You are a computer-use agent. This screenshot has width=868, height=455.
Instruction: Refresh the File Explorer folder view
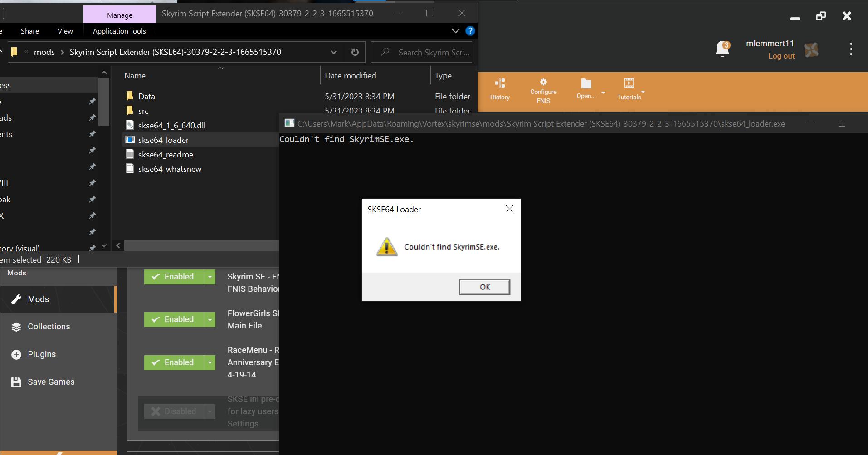pyautogui.click(x=355, y=52)
